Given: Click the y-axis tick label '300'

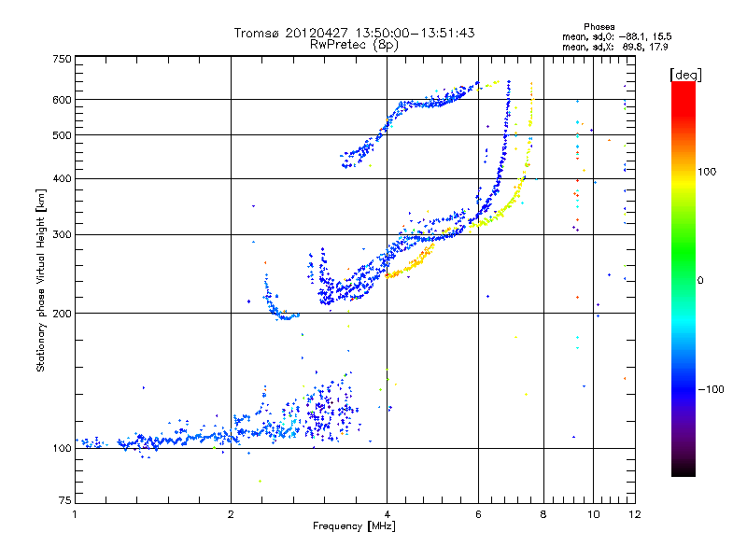Looking at the screenshot, I should [x=62, y=235].
